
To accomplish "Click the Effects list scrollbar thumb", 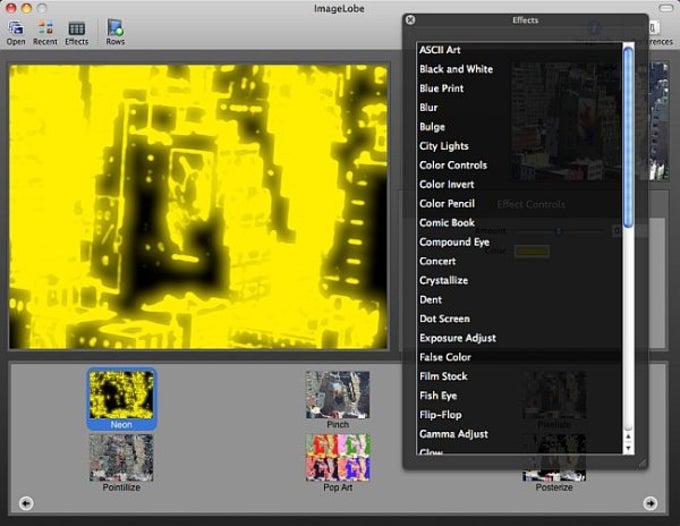I will tap(628, 137).
